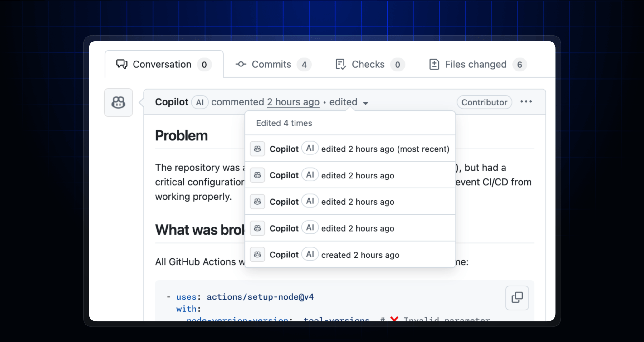Image resolution: width=644 pixels, height=342 pixels.
Task: Click 'actions/setup-node@v4' in code block
Action: [x=260, y=297]
